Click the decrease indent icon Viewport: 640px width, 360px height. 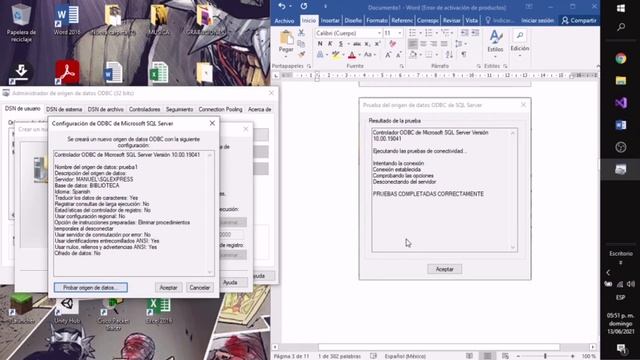point(464,33)
